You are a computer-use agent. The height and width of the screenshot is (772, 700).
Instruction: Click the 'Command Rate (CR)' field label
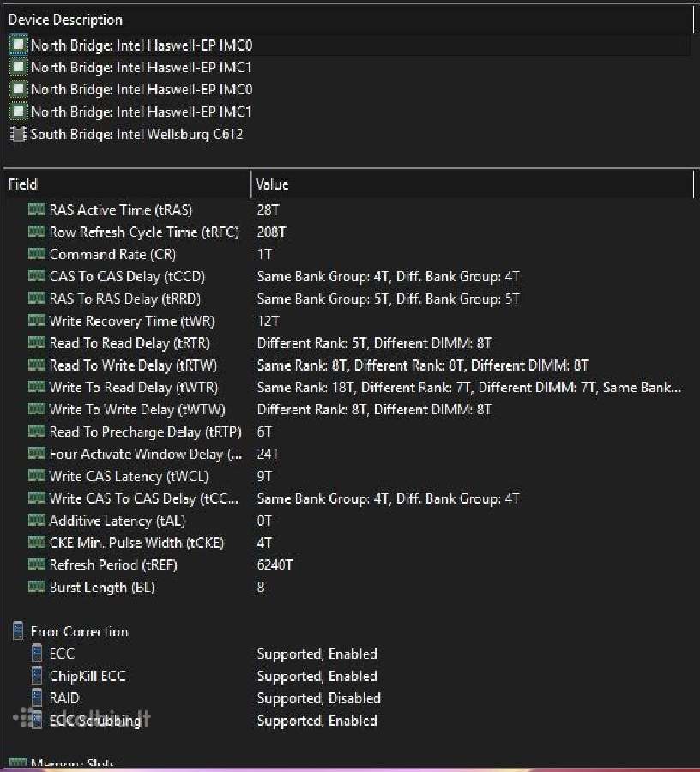coord(112,255)
